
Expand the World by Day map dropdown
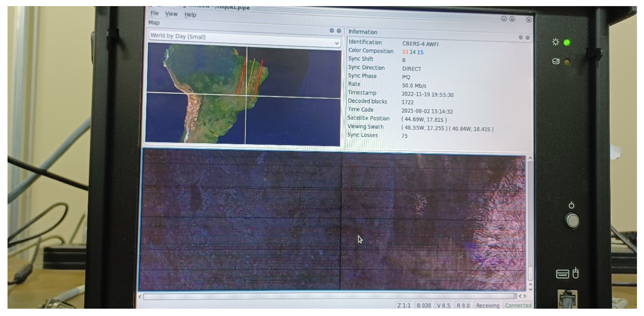[337, 43]
